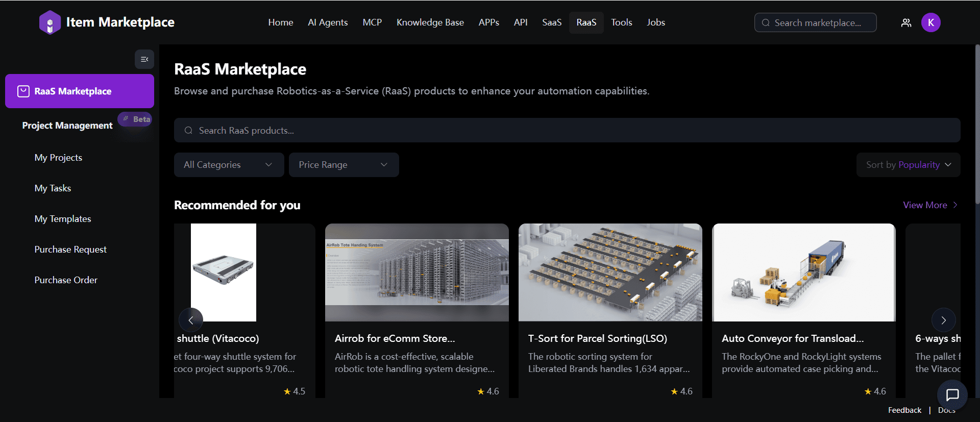Open My Templates in sidebar
This screenshot has height=422, width=980.
[x=63, y=219]
